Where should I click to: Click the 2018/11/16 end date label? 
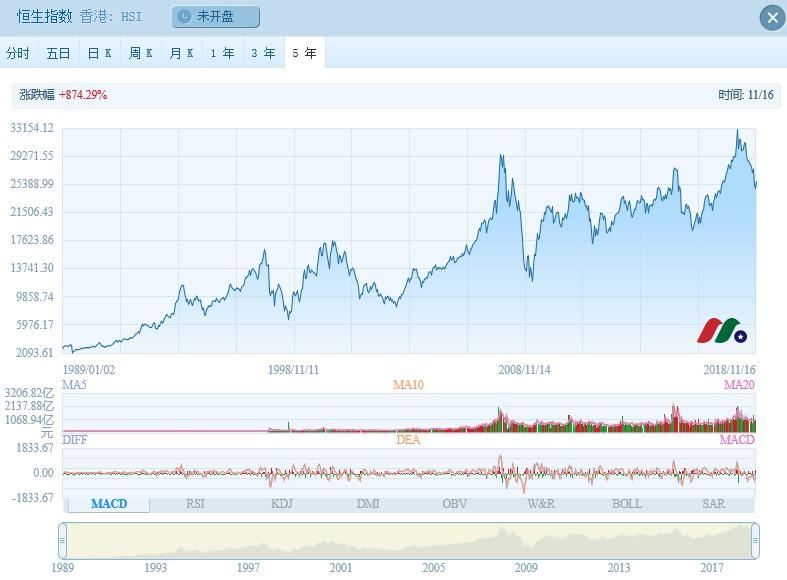pyautogui.click(x=729, y=370)
